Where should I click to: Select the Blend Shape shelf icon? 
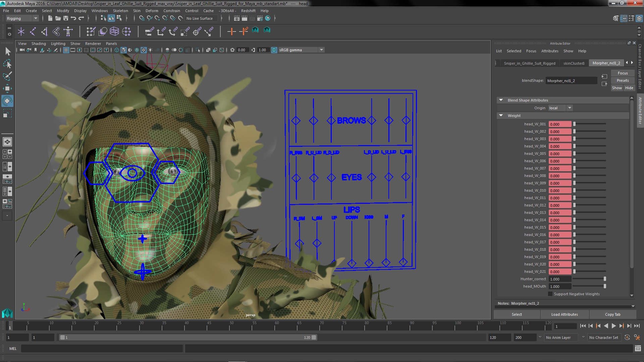pyautogui.click(x=103, y=32)
